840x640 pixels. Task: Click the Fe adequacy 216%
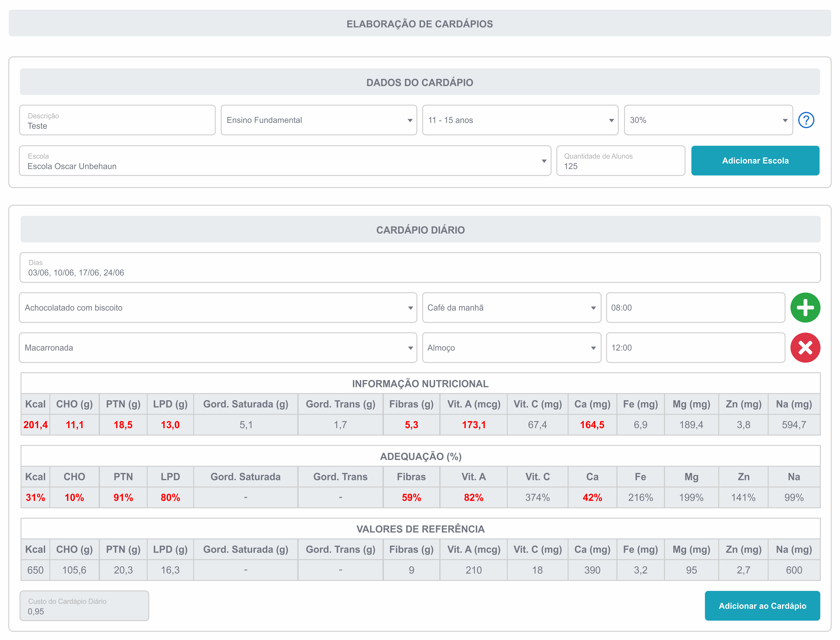click(x=640, y=497)
